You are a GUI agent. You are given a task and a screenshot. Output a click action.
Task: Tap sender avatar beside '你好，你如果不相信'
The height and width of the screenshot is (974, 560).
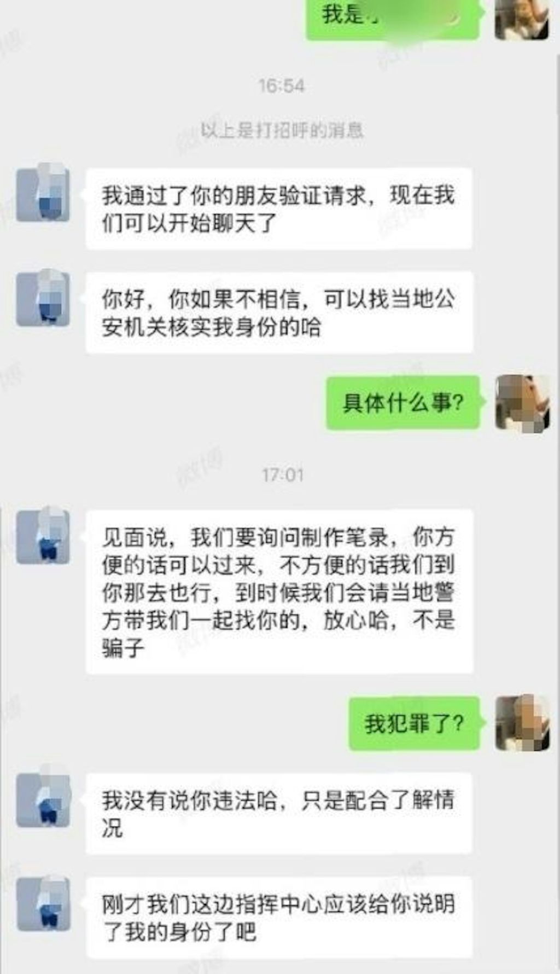(x=43, y=299)
